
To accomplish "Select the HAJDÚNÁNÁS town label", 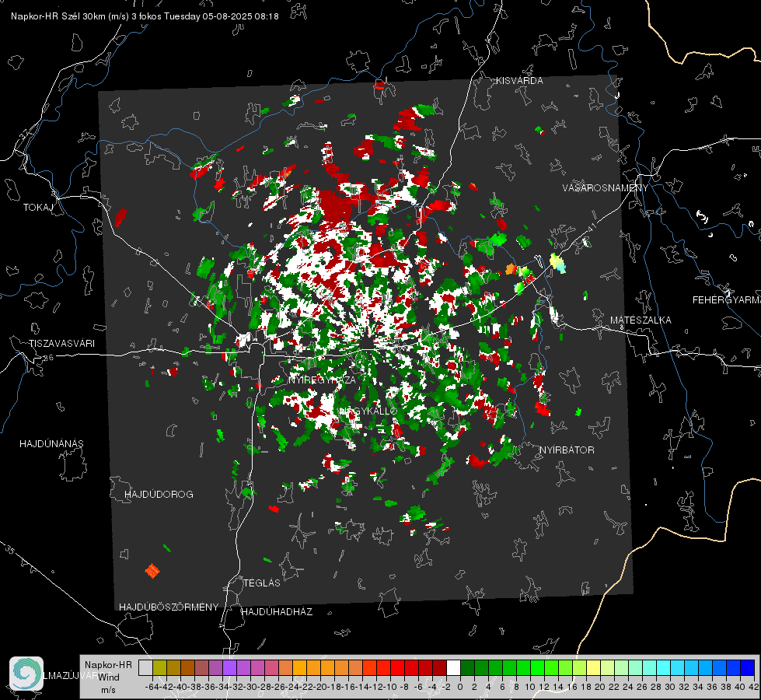I will pyautogui.click(x=51, y=443).
